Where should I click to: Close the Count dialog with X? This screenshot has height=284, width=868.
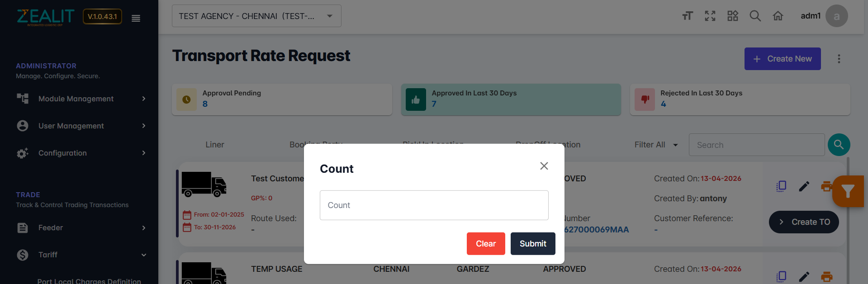point(544,166)
